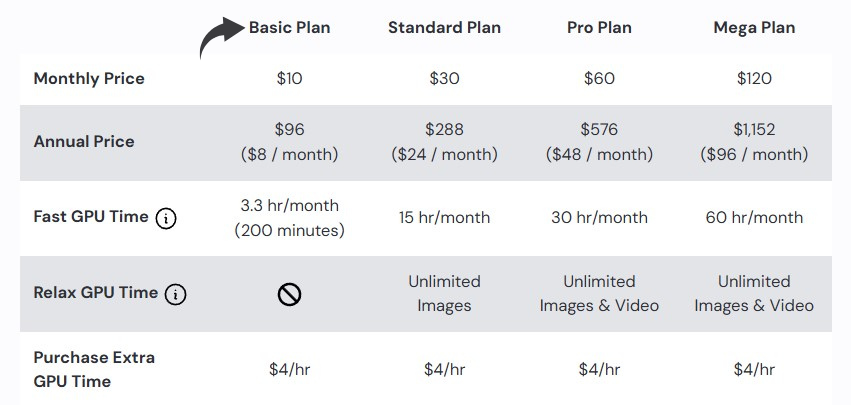Click Unlimited Images & Video under Pro Plan
851x405 pixels.
(599, 293)
